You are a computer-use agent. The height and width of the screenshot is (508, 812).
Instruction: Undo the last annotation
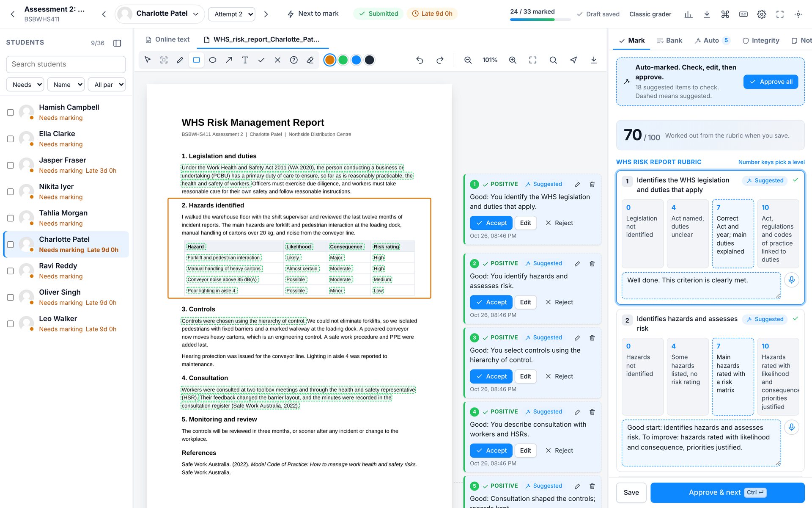coord(420,60)
